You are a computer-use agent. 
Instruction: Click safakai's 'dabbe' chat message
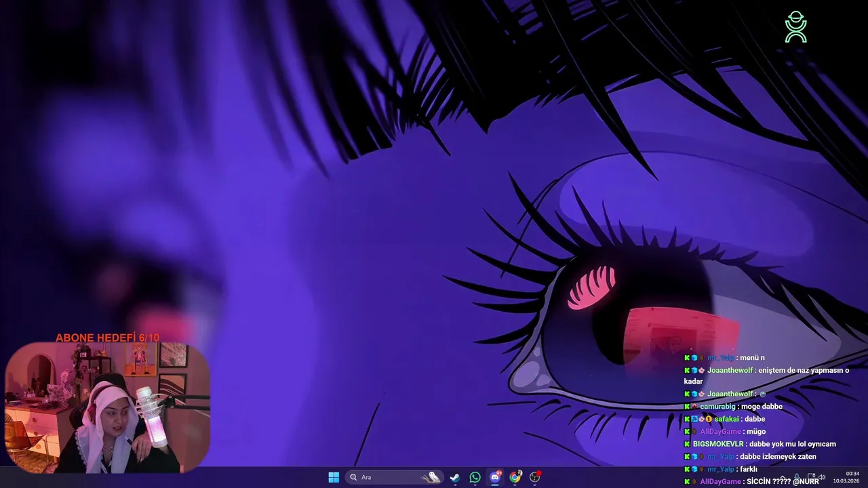click(x=724, y=419)
